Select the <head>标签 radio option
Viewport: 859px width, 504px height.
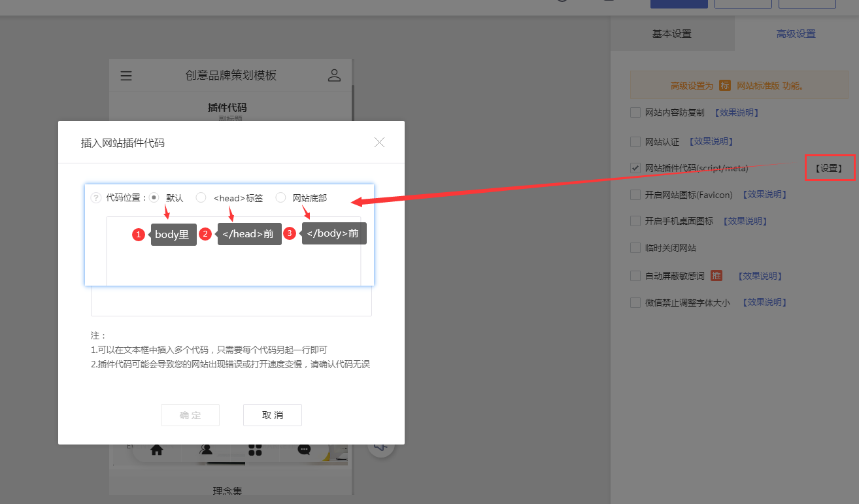pos(201,197)
